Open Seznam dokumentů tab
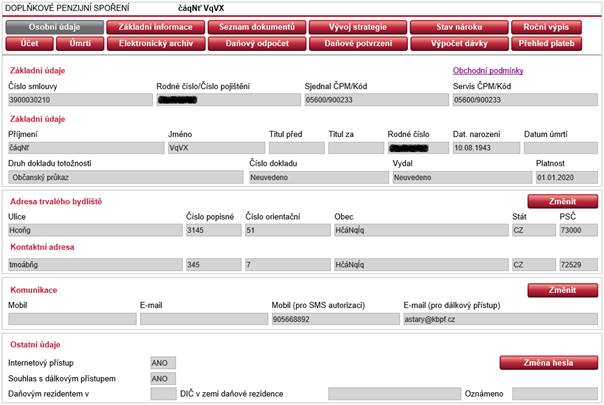Image resolution: width=604 pixels, height=405 pixels. pyautogui.click(x=257, y=27)
